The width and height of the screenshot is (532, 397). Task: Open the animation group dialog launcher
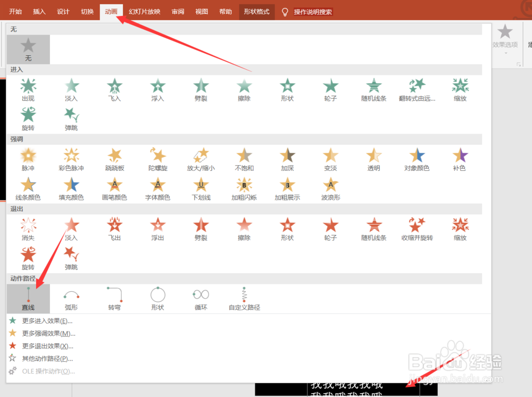pyautogui.click(x=518, y=64)
